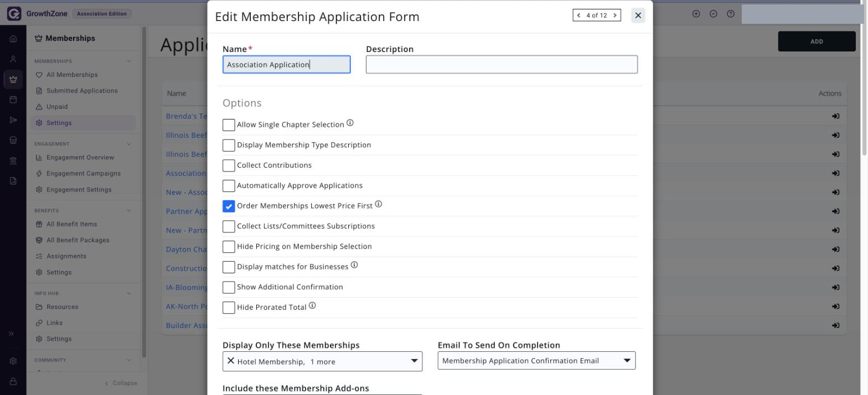The height and width of the screenshot is (395, 868).
Task: Go to previous form with left arrow
Action: pyautogui.click(x=579, y=15)
